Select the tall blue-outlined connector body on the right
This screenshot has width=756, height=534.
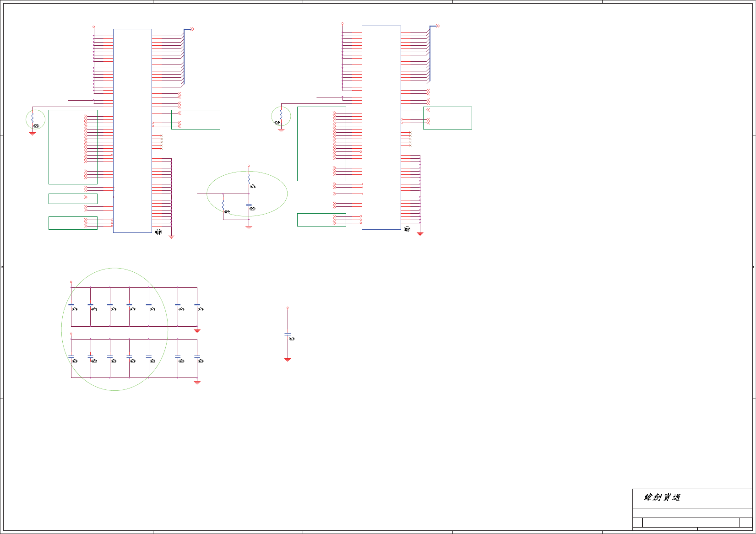click(x=381, y=128)
